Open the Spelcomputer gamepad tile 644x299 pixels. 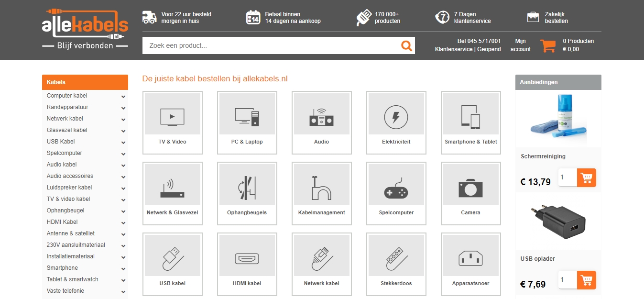(x=396, y=193)
